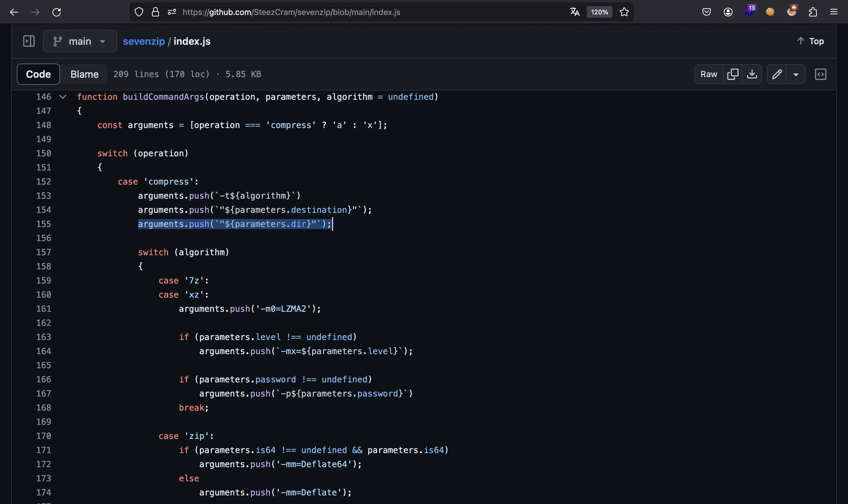
Task: Open the browser hamburger menu
Action: [x=834, y=12]
